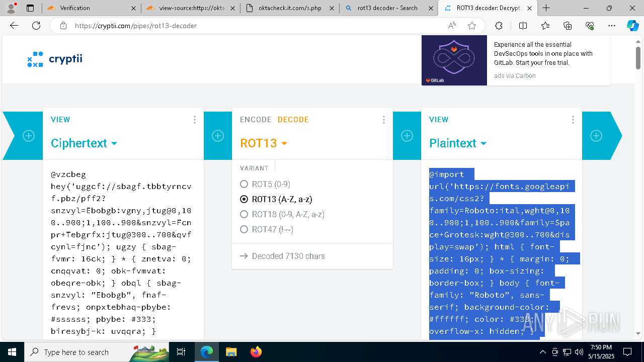Switch the brick to ENCODE mode
Image resolution: width=644 pixels, height=362 pixels.
tap(256, 120)
